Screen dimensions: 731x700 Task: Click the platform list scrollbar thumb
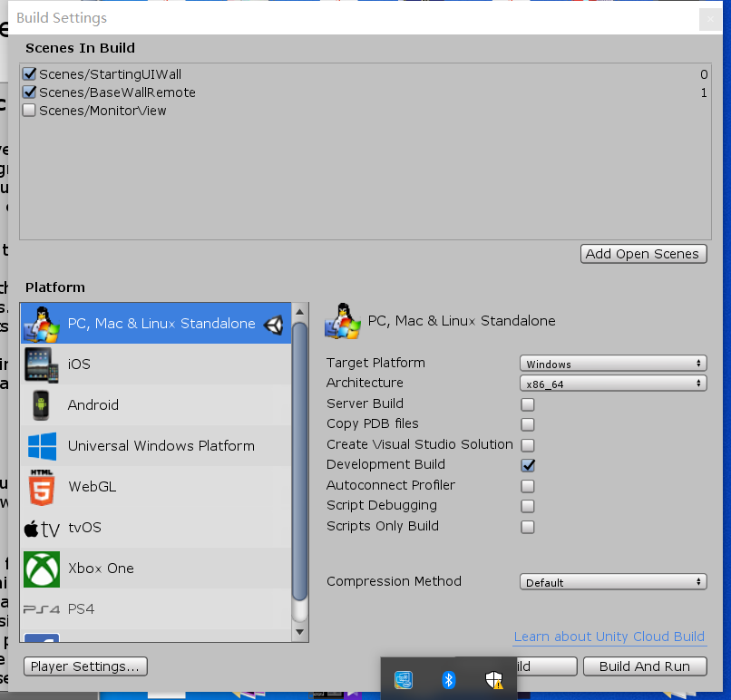click(299, 462)
